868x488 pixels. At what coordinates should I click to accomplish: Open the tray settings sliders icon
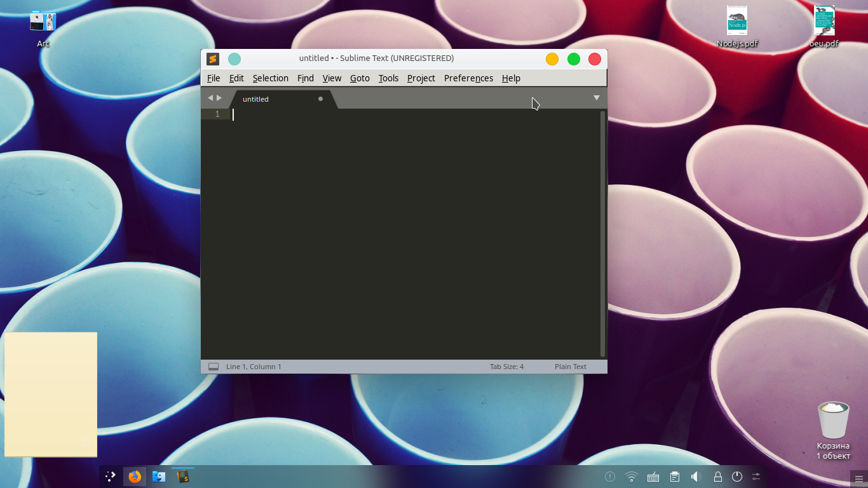[x=756, y=477]
